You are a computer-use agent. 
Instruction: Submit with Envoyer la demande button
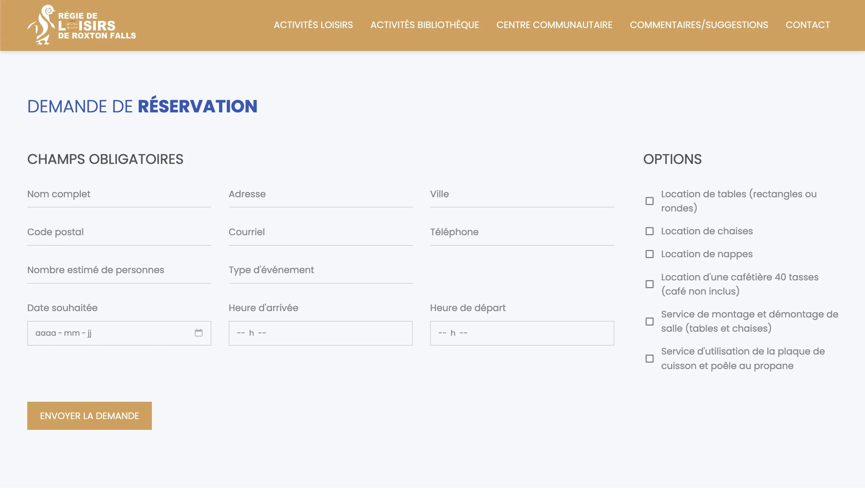pos(89,416)
